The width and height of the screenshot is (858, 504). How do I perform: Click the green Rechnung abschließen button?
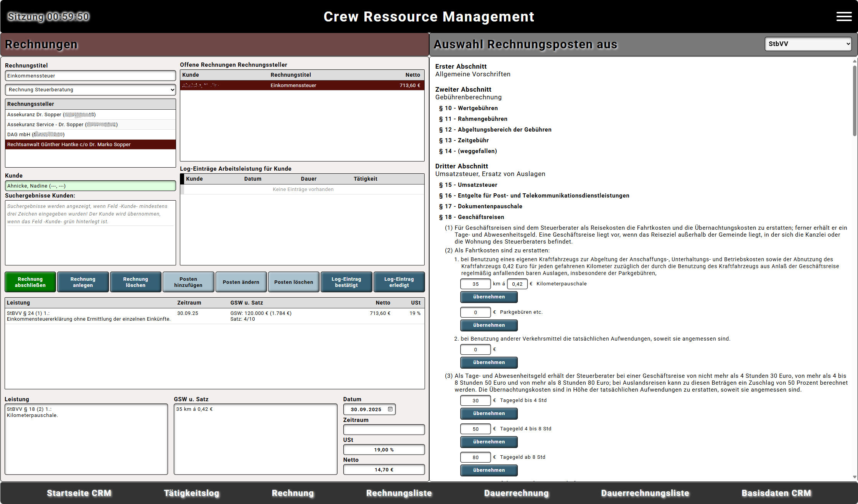[x=30, y=282]
